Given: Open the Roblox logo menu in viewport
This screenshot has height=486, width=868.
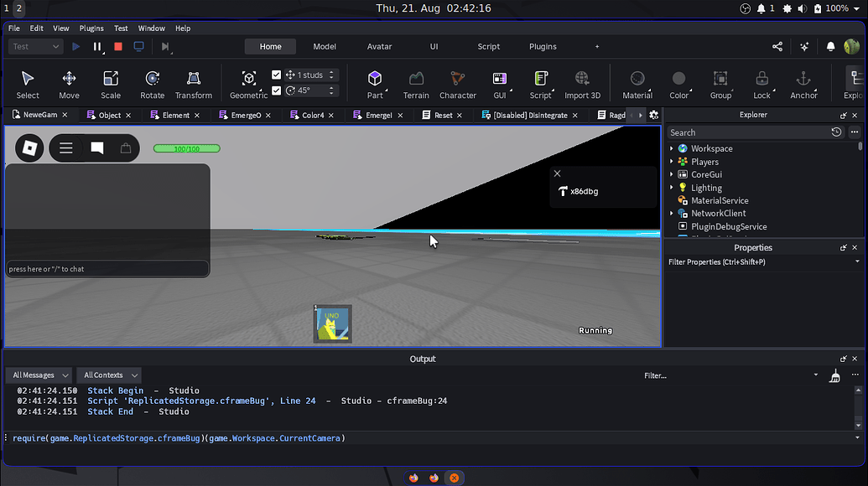Looking at the screenshot, I should (x=29, y=148).
